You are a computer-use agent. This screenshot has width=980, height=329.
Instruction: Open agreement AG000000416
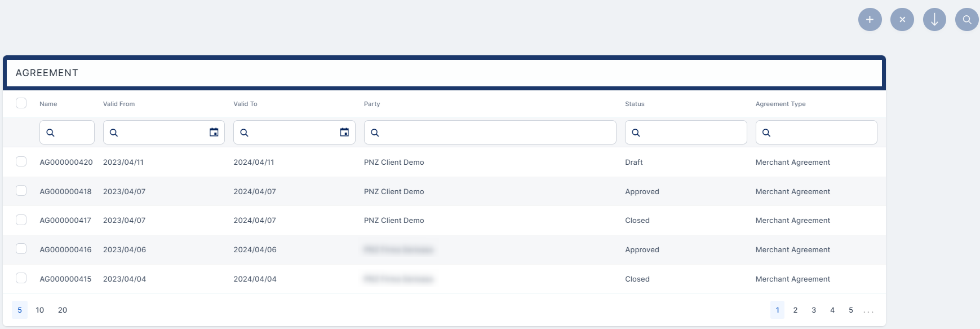[x=65, y=249]
